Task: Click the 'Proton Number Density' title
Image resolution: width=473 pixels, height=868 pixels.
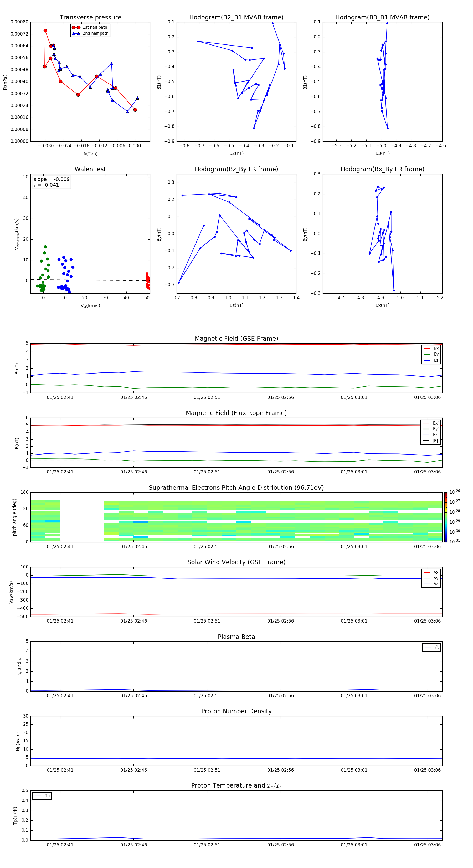Action: pyautogui.click(x=236, y=711)
